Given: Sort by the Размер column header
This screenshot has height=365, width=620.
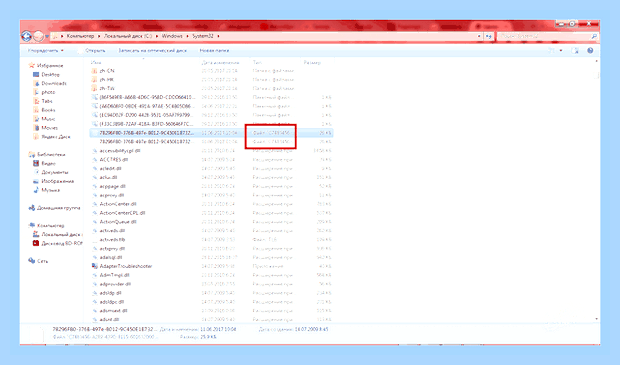Looking at the screenshot, I should [312, 62].
